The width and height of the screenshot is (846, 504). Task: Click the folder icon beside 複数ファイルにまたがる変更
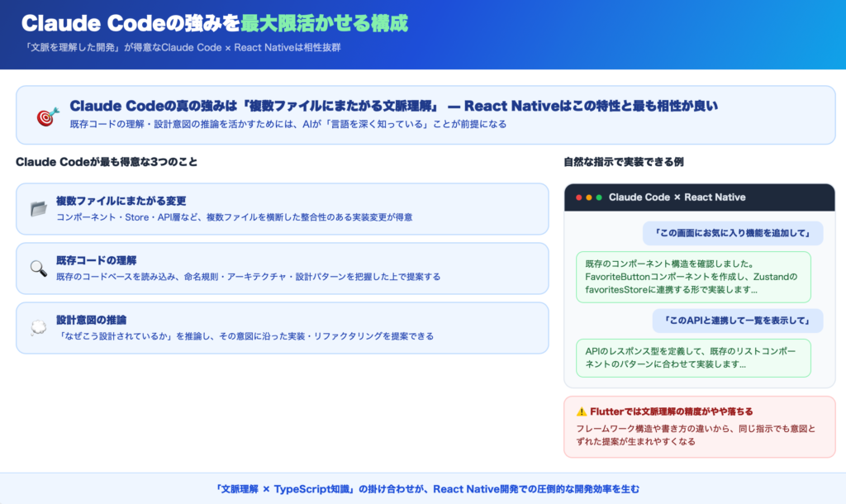38,209
